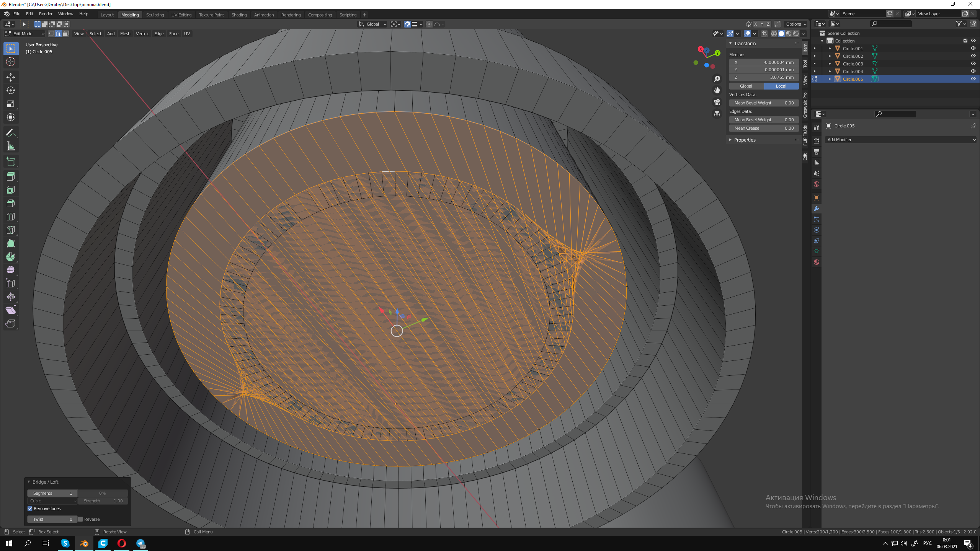Viewport: 980px width, 551px height.
Task: Open Opera browser from taskbar
Action: click(x=122, y=543)
